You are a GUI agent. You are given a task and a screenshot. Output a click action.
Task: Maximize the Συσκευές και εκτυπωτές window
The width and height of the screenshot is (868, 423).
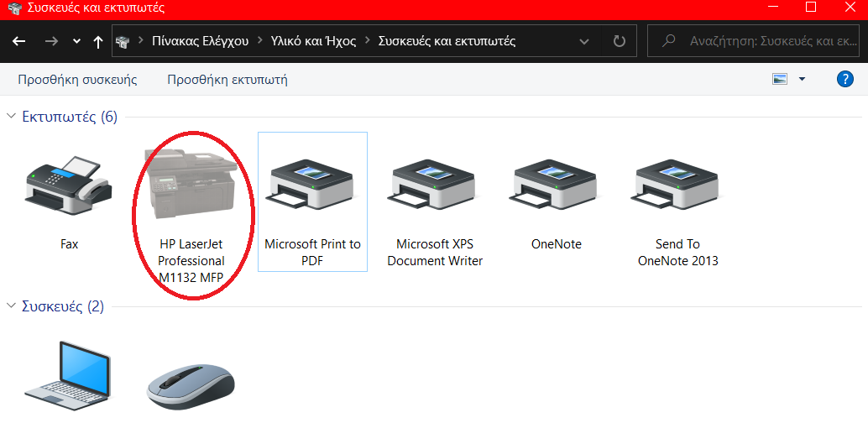point(811,8)
